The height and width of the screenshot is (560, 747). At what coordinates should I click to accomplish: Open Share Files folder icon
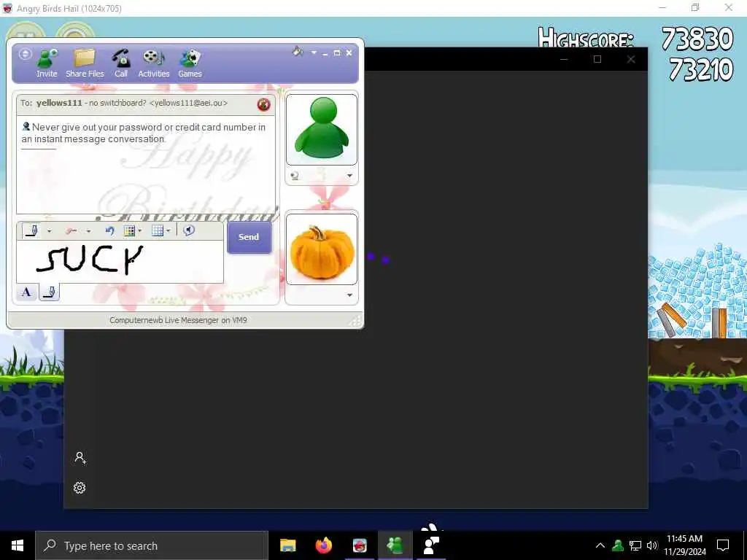pyautogui.click(x=85, y=63)
